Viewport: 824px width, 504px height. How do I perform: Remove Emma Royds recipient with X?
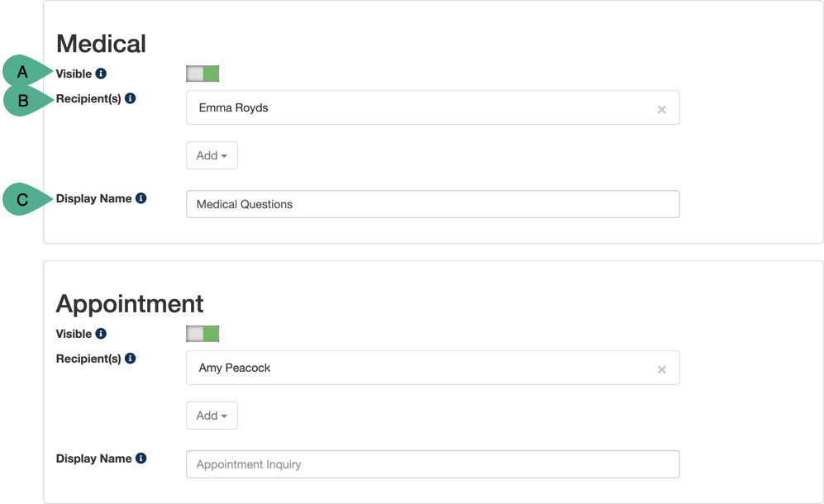[x=661, y=109]
